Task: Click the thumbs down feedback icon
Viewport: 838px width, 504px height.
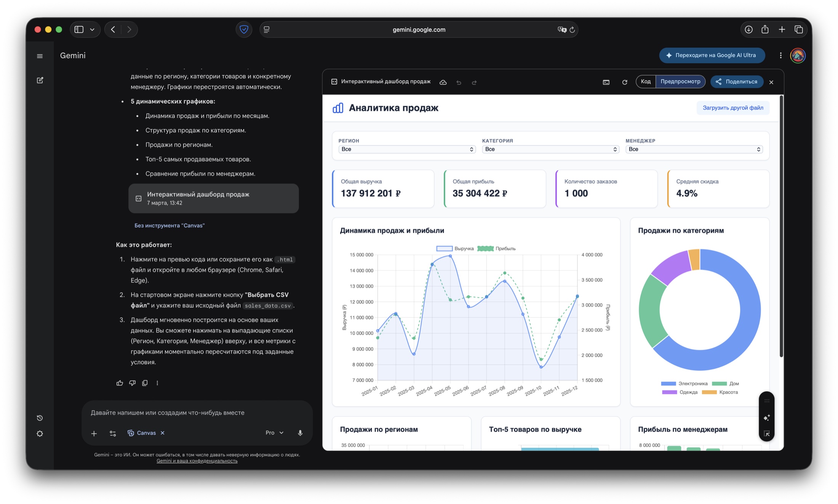Action: pos(132,383)
